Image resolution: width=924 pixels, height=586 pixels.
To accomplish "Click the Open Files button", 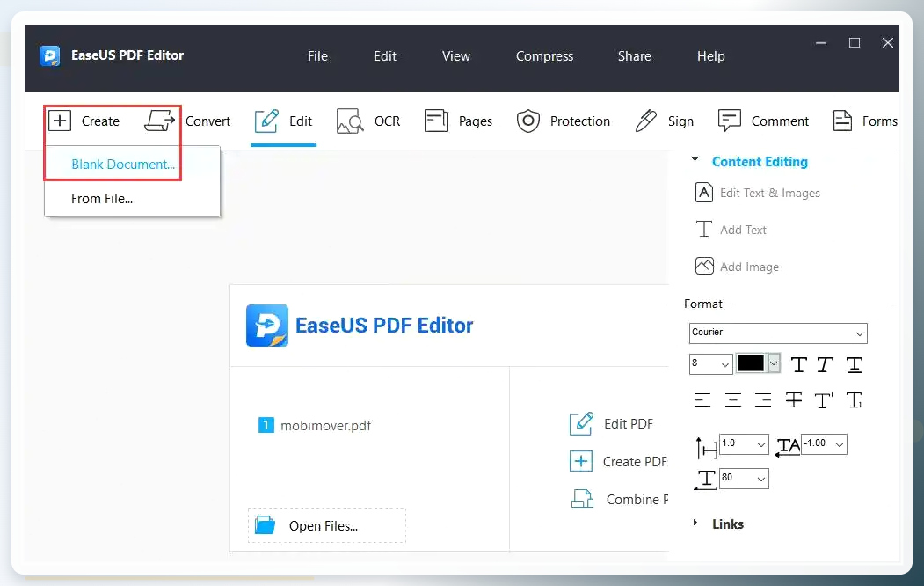I will click(326, 525).
